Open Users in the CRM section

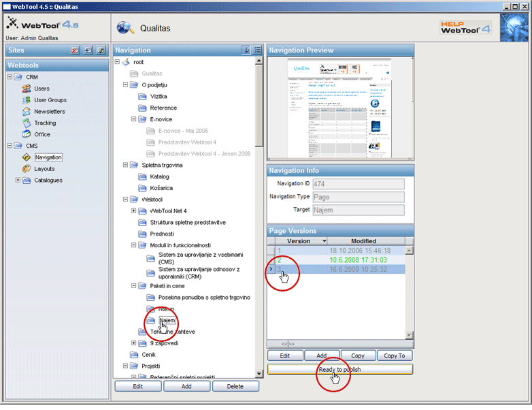(41, 89)
